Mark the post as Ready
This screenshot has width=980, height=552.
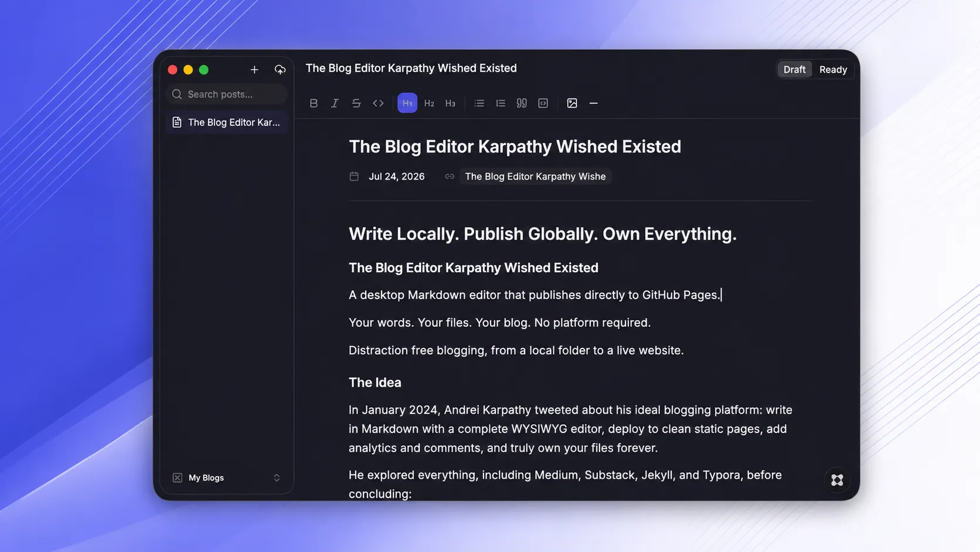833,69
